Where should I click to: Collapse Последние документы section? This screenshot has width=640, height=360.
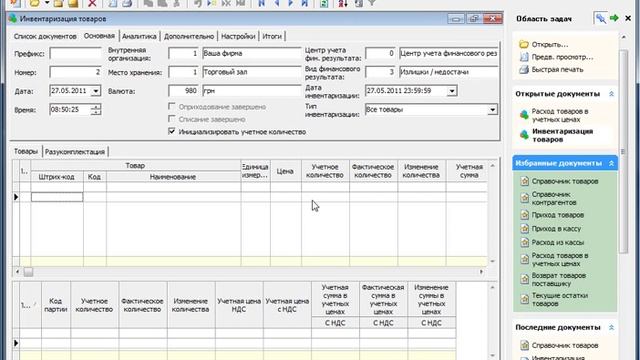[611, 327]
